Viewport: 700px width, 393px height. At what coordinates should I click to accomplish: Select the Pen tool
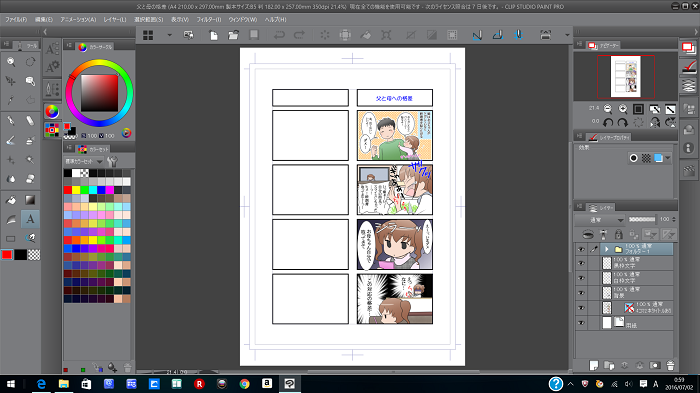tap(11, 121)
